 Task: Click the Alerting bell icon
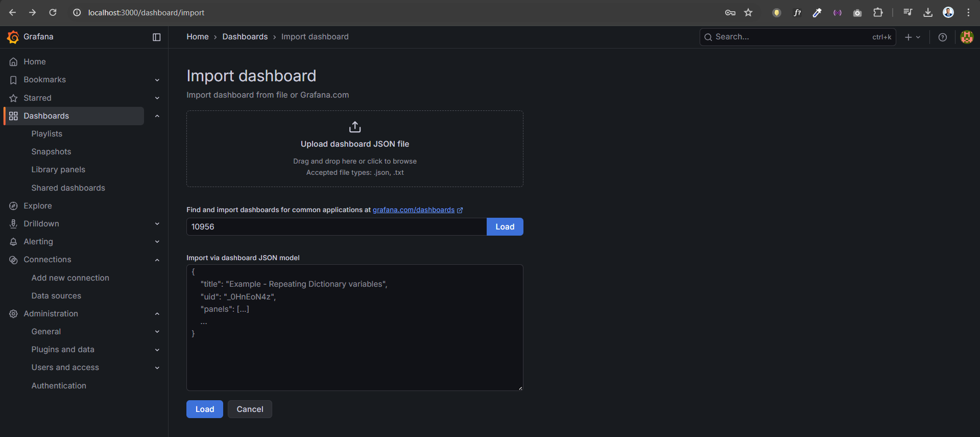coord(13,242)
